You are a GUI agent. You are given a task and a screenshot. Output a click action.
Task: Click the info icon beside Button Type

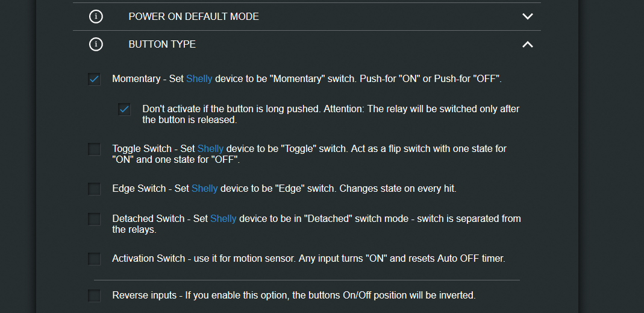point(95,44)
